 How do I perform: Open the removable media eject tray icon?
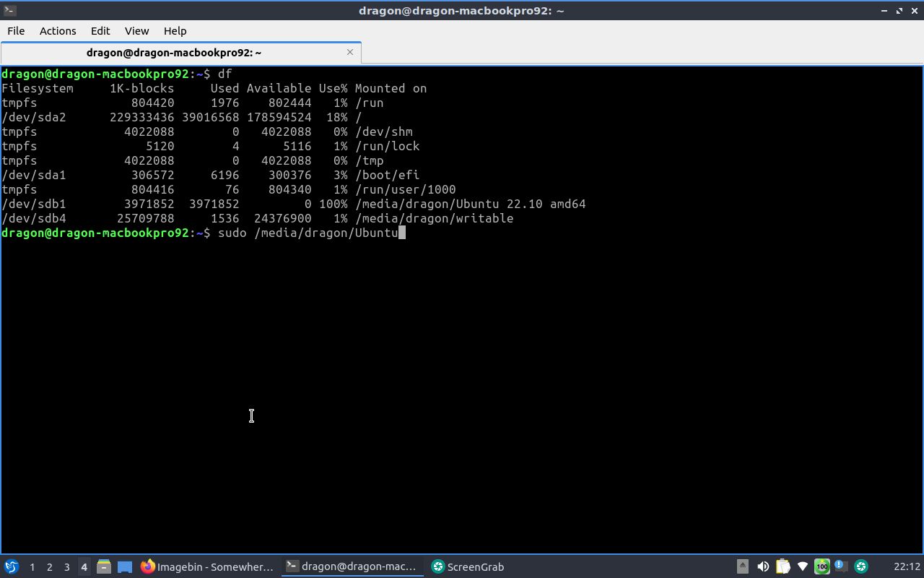point(742,566)
